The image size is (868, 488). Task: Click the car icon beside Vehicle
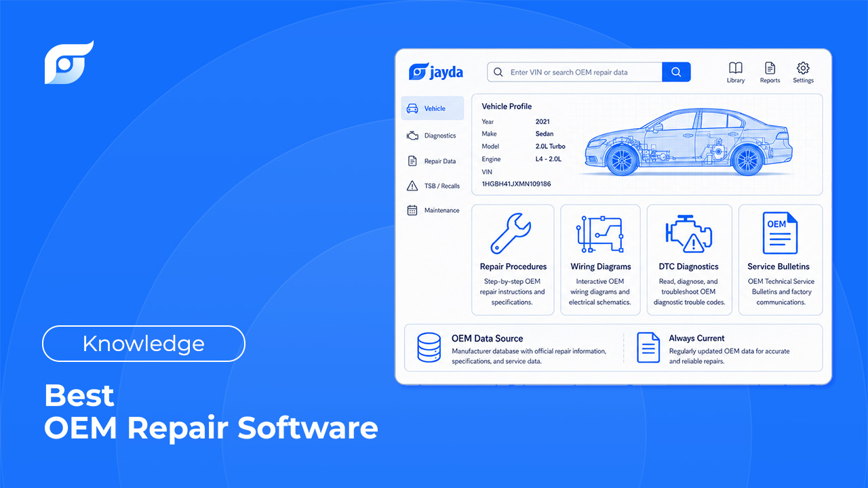(x=412, y=108)
